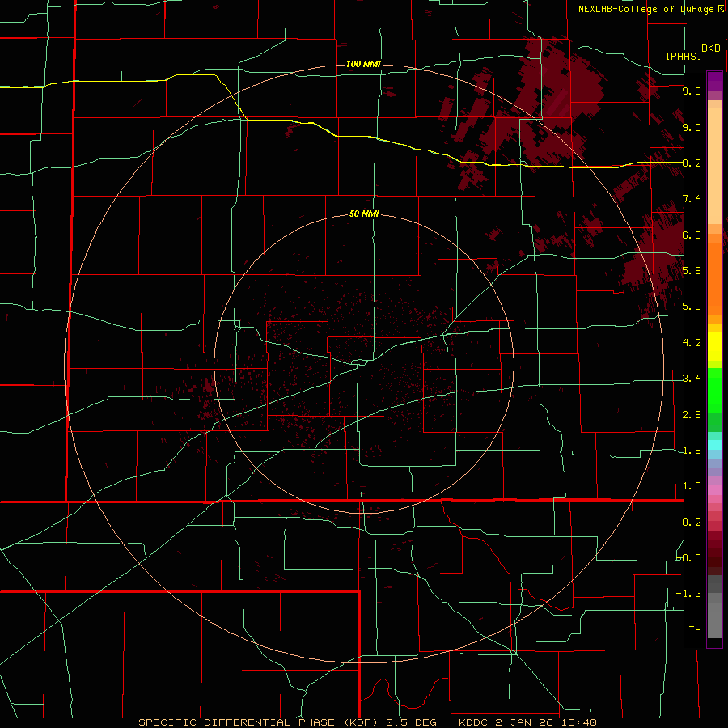728x728 pixels.
Task: Click the 6.6 value on color scale
Action: (x=692, y=235)
